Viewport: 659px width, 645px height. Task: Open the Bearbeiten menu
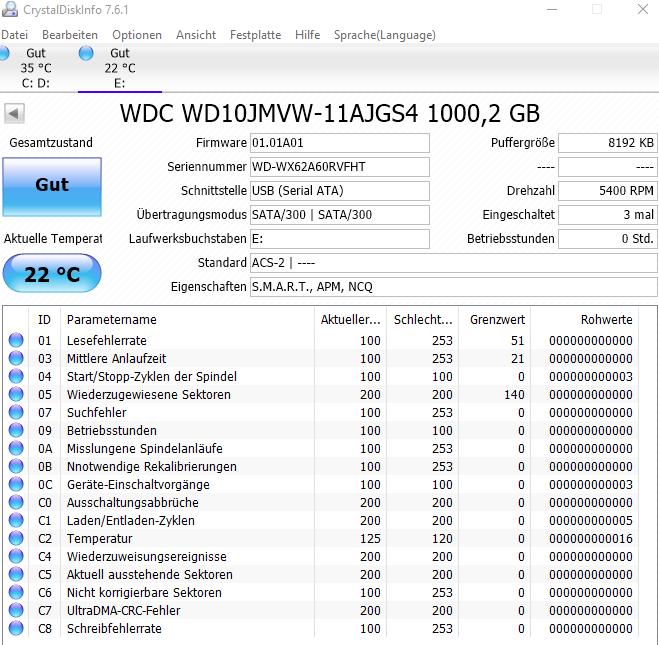(70, 35)
